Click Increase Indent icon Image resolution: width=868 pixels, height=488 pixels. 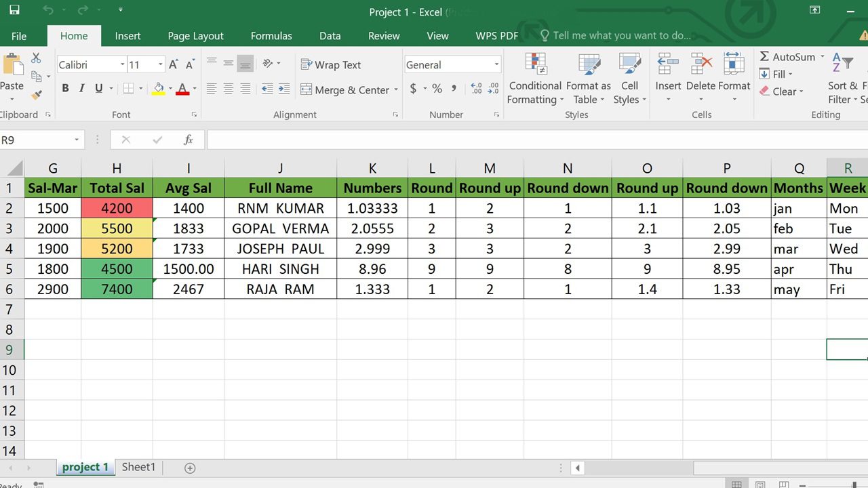tap(285, 89)
